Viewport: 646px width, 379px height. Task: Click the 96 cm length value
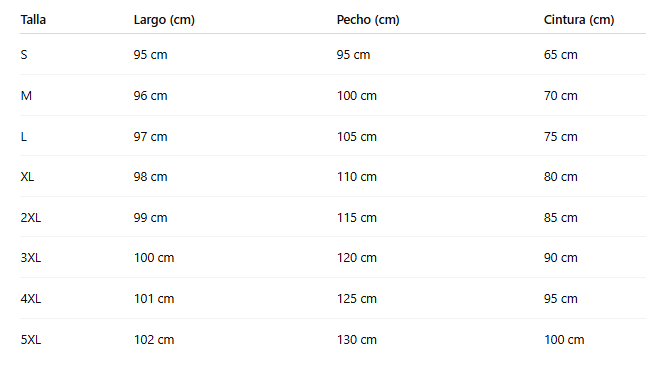point(150,96)
